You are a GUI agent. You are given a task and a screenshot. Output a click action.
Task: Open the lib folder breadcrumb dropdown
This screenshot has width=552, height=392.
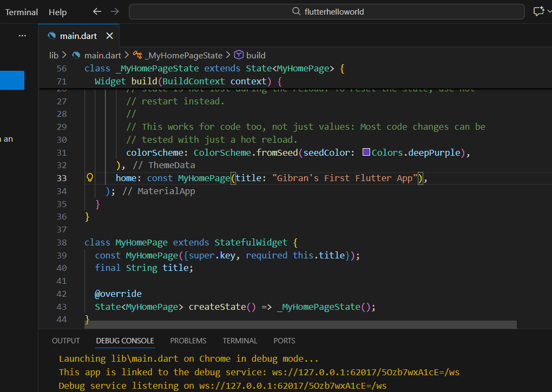coord(54,55)
